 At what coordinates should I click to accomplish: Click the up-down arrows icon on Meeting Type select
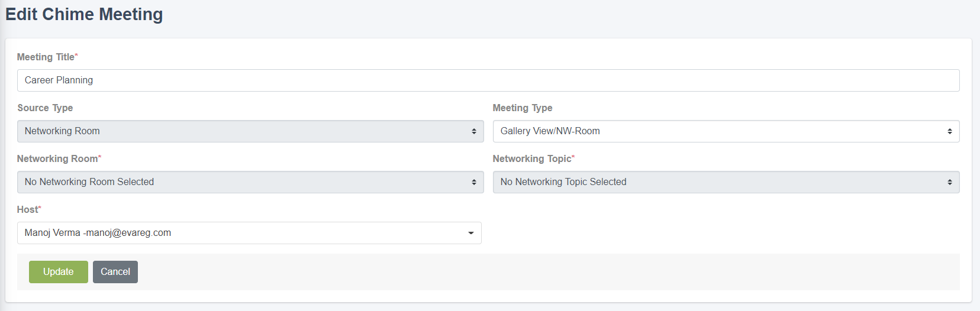coord(950,131)
